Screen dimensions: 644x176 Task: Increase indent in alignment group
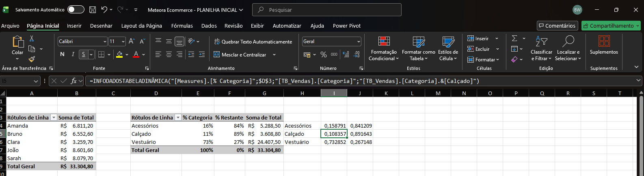[x=202, y=54]
